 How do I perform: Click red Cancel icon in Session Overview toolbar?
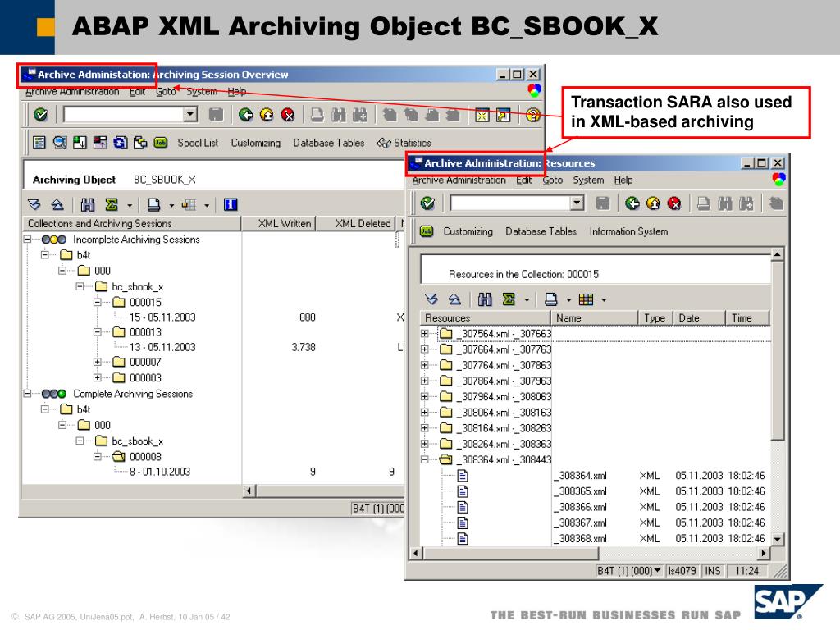[288, 115]
